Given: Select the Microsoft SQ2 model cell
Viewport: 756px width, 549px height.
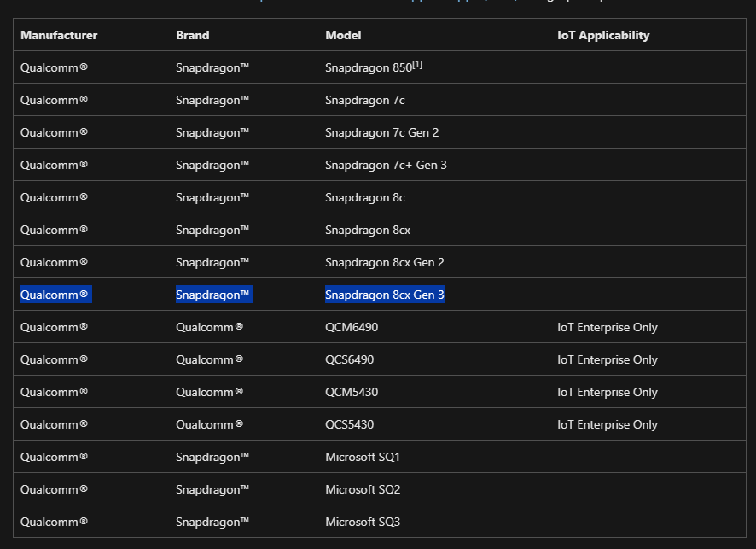Looking at the screenshot, I should (x=363, y=489).
